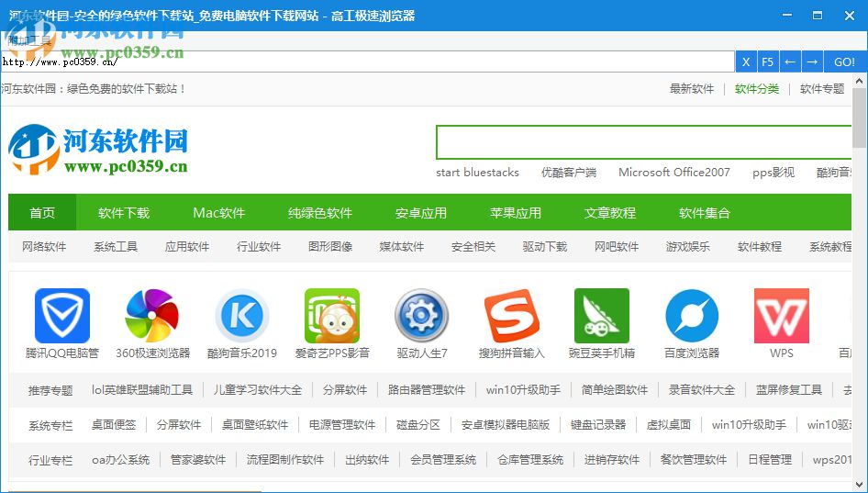The width and height of the screenshot is (868, 493).
Task: Select the 驱动人生7 gear icon
Action: click(x=422, y=316)
